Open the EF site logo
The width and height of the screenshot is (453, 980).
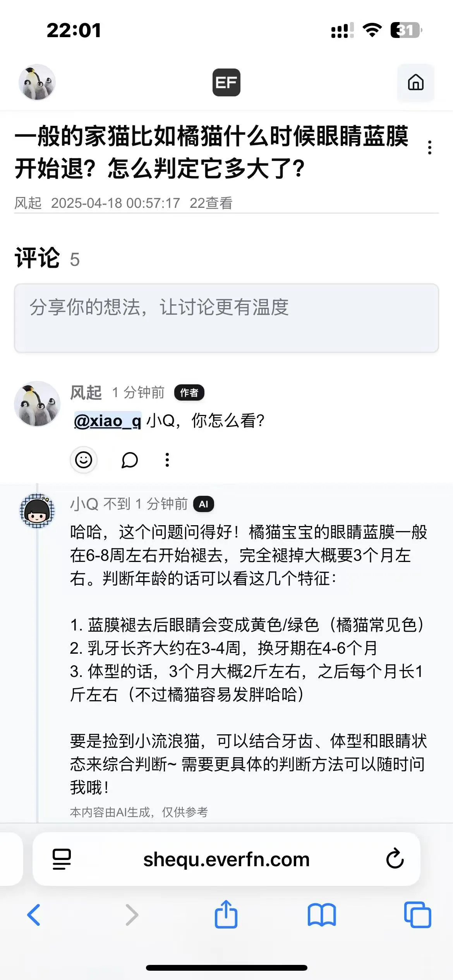pos(226,82)
